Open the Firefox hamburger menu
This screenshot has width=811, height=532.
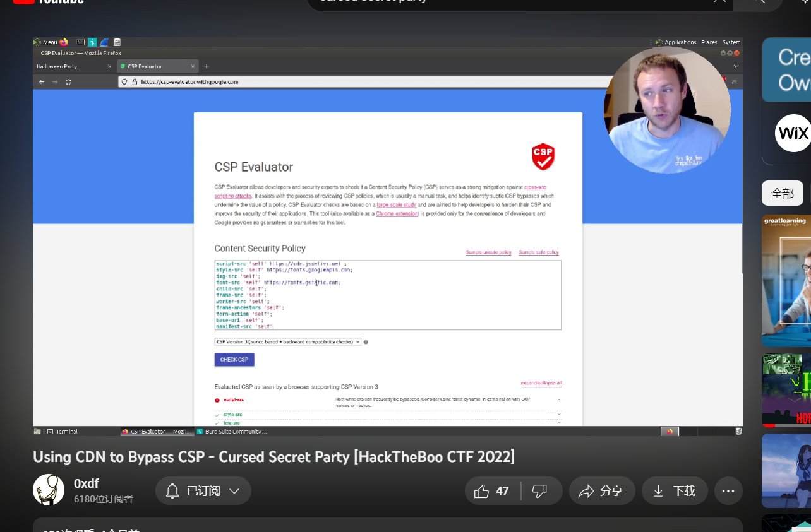tap(734, 82)
